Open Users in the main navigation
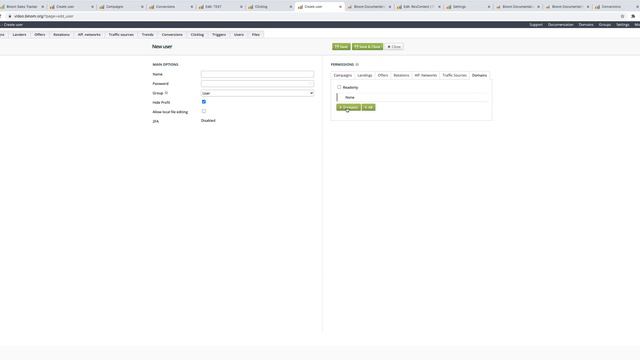This screenshot has height=360, width=640. pos(239,35)
